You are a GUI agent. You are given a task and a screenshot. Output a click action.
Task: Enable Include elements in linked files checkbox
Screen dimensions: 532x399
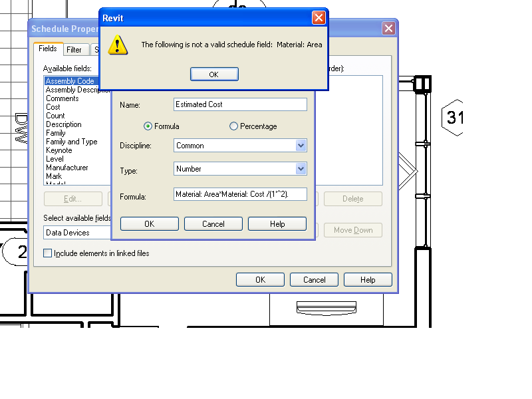pyautogui.click(x=47, y=253)
